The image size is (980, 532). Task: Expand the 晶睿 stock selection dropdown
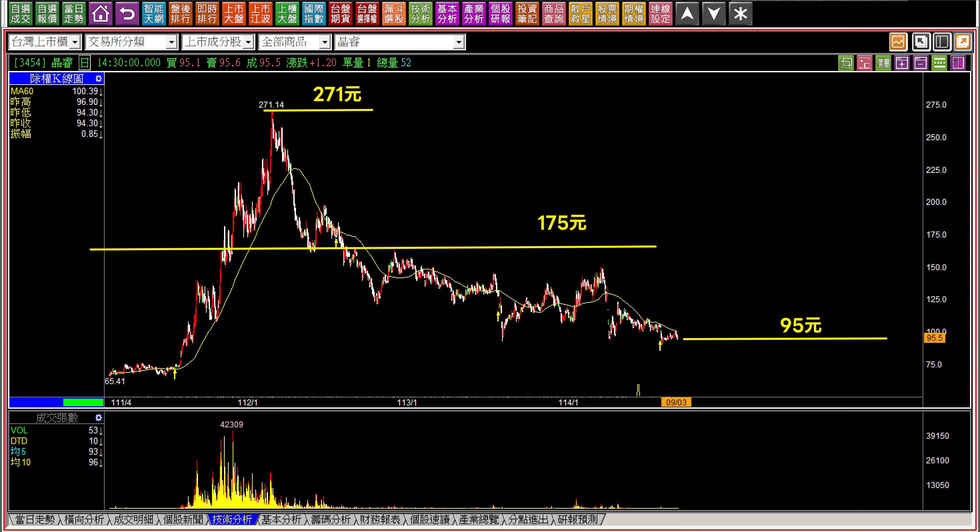pyautogui.click(x=459, y=42)
